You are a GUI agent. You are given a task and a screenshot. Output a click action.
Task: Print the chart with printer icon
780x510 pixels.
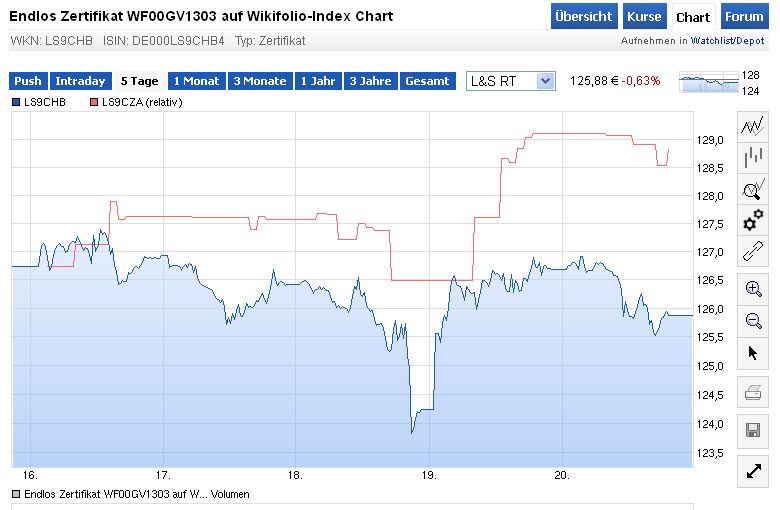point(753,393)
